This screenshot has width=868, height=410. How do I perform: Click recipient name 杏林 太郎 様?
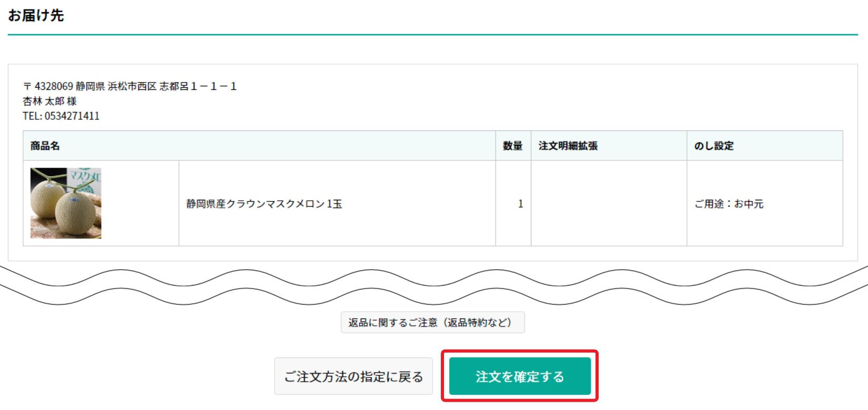49,101
